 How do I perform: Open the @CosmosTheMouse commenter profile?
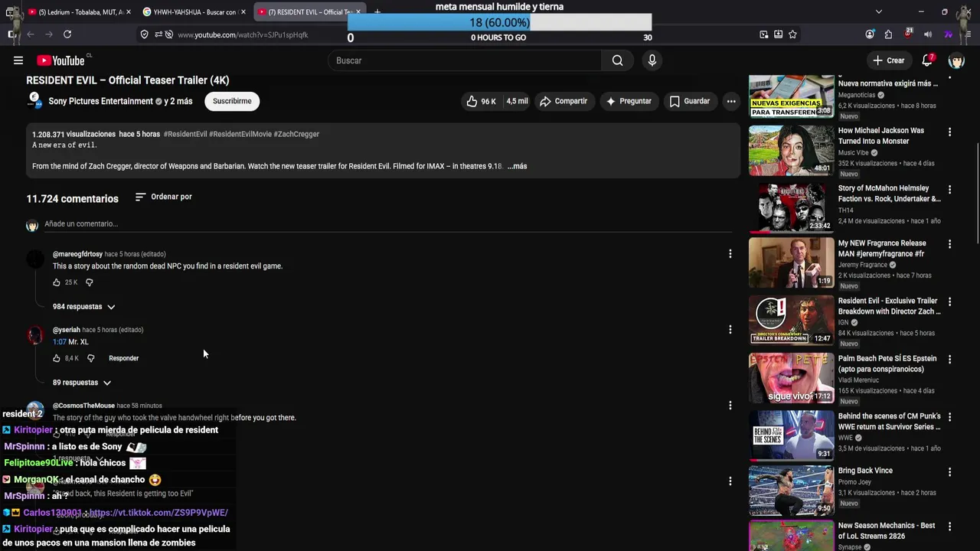[x=83, y=406]
